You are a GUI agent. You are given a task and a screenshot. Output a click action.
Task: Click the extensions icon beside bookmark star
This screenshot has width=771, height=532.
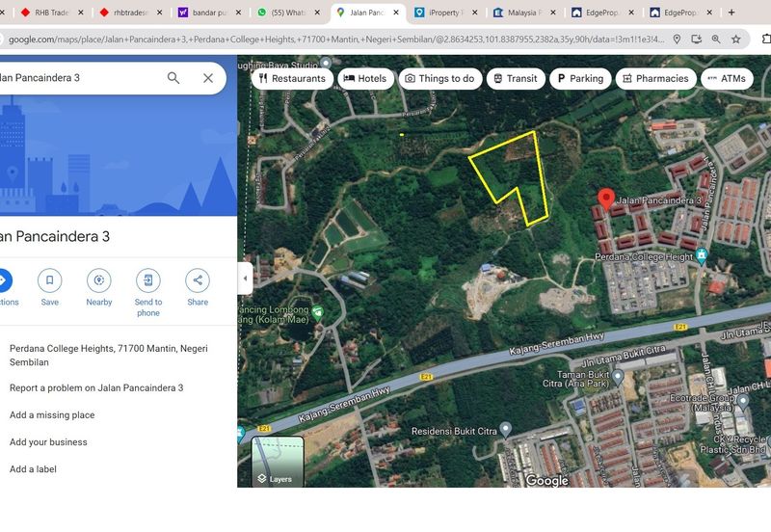[766, 40]
